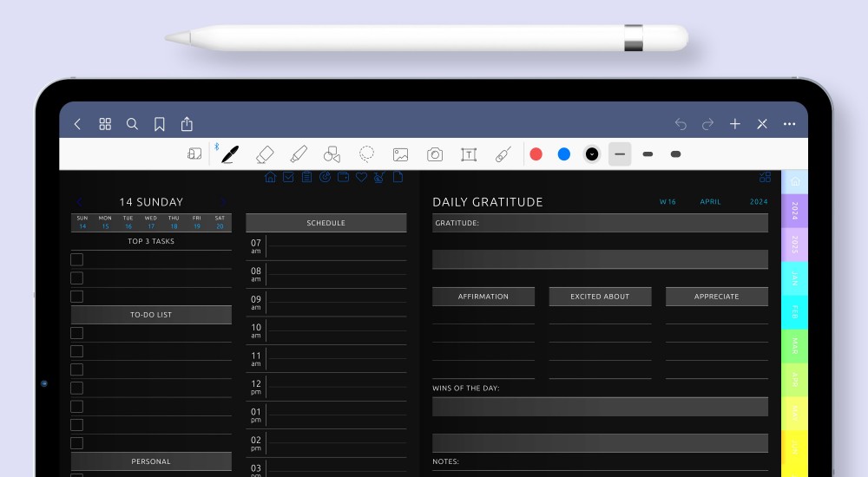Choose the black pen color
868x477 pixels.
(x=592, y=154)
